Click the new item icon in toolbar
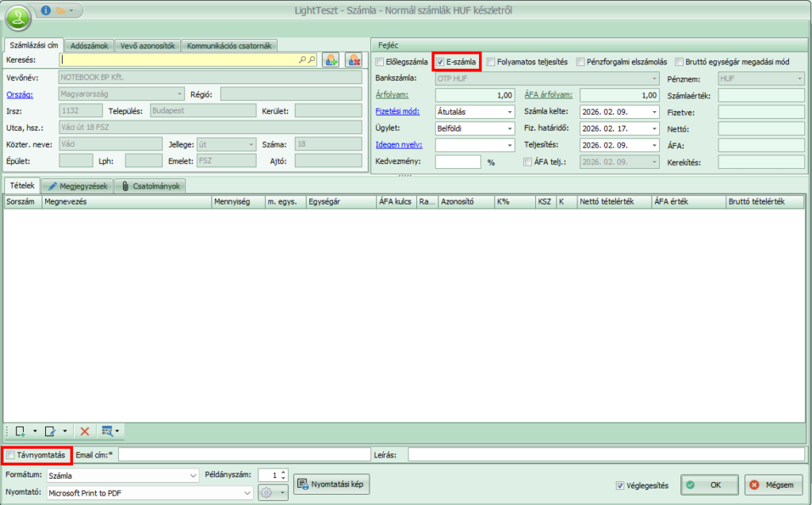 click(x=19, y=431)
